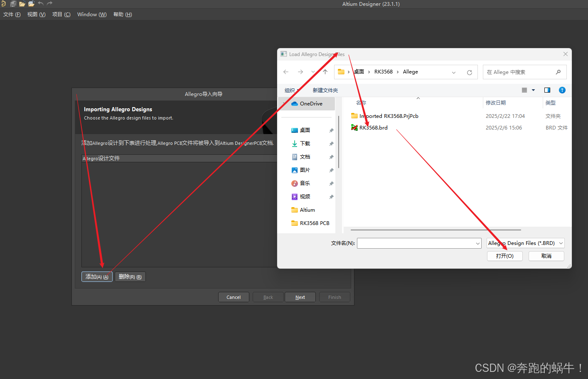Select 下载 in the navigation pane
Viewport: 588px width, 379px height.
click(305, 144)
